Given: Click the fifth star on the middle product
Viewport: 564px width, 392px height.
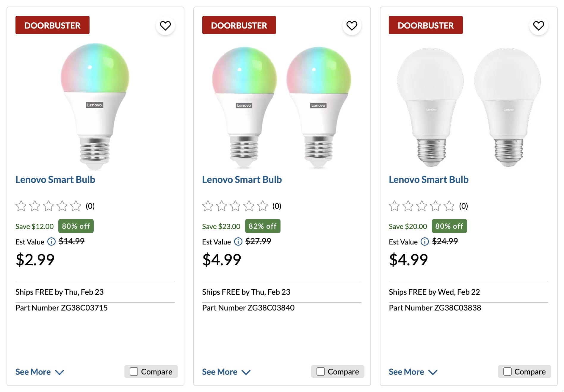Looking at the screenshot, I should (262, 205).
